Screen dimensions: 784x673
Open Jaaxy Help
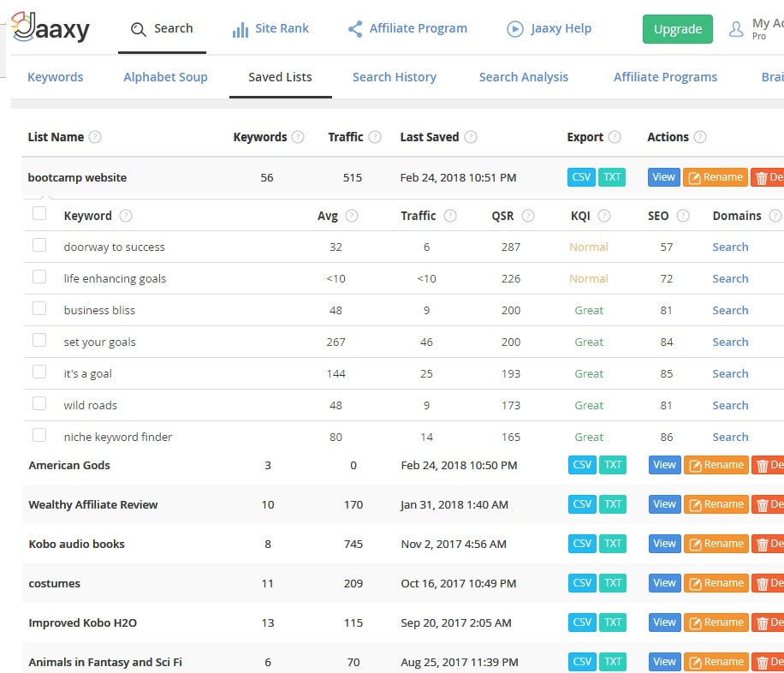click(x=549, y=28)
